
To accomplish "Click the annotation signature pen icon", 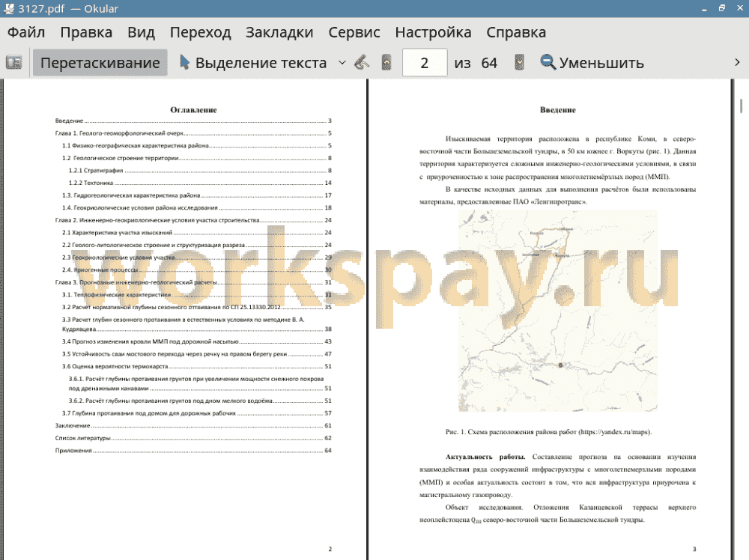I will point(362,63).
